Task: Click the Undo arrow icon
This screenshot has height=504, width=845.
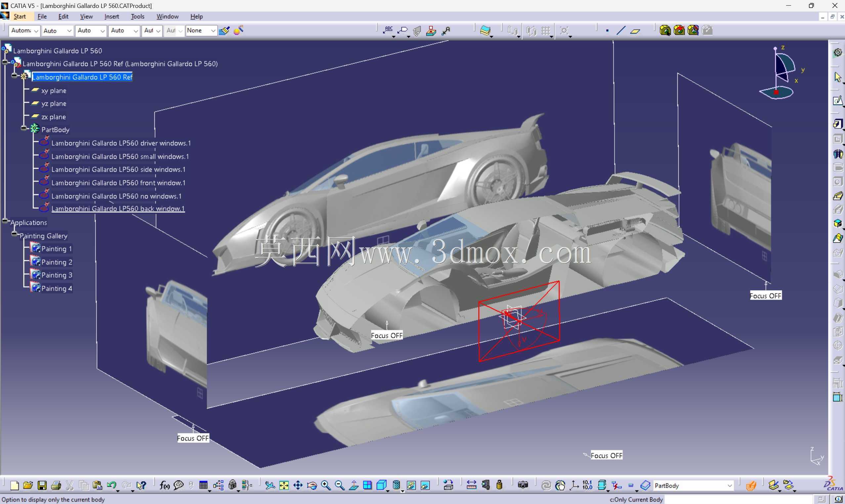Action: 111,485
